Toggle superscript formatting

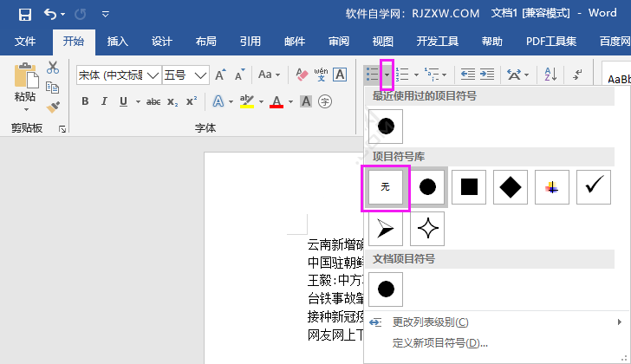(192, 101)
